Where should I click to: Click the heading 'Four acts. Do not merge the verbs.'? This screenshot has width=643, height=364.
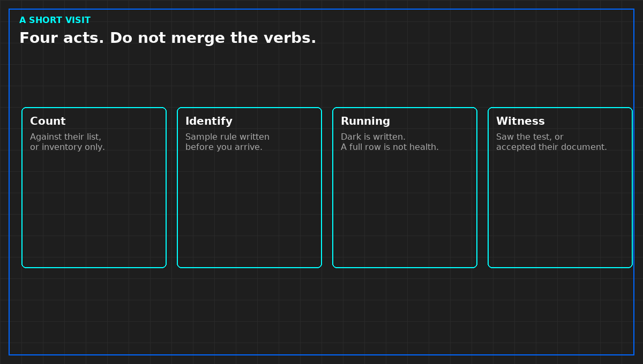click(x=168, y=38)
